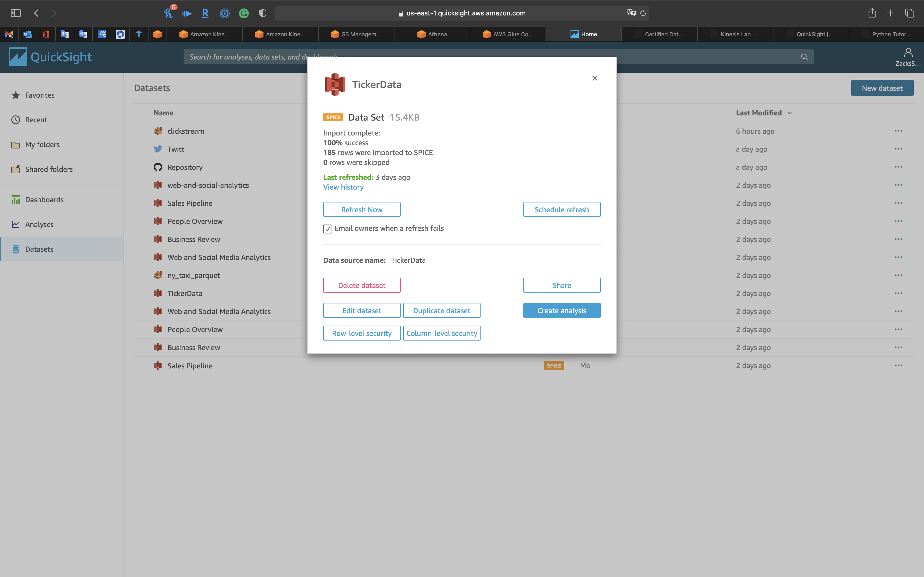
Task: Open Safari sidebar toggle button
Action: tap(16, 13)
